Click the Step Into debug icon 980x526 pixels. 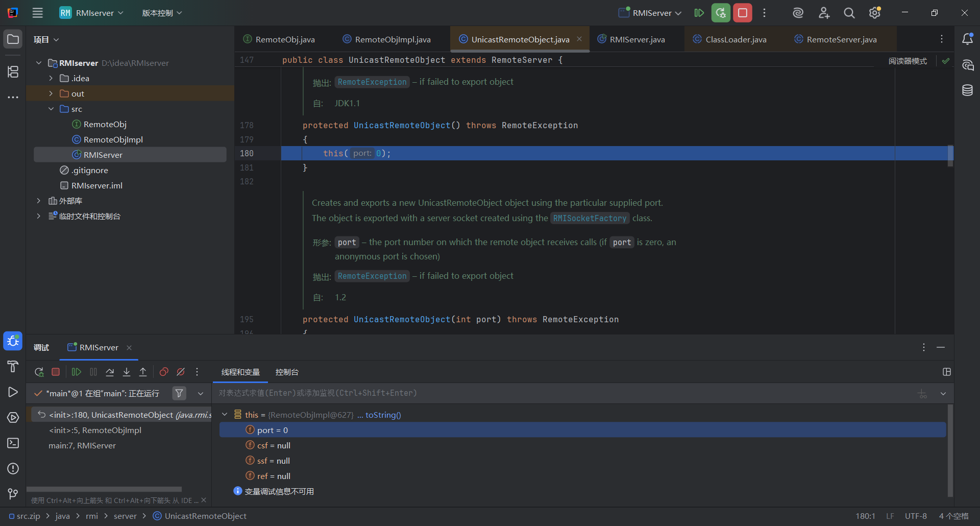pos(127,372)
